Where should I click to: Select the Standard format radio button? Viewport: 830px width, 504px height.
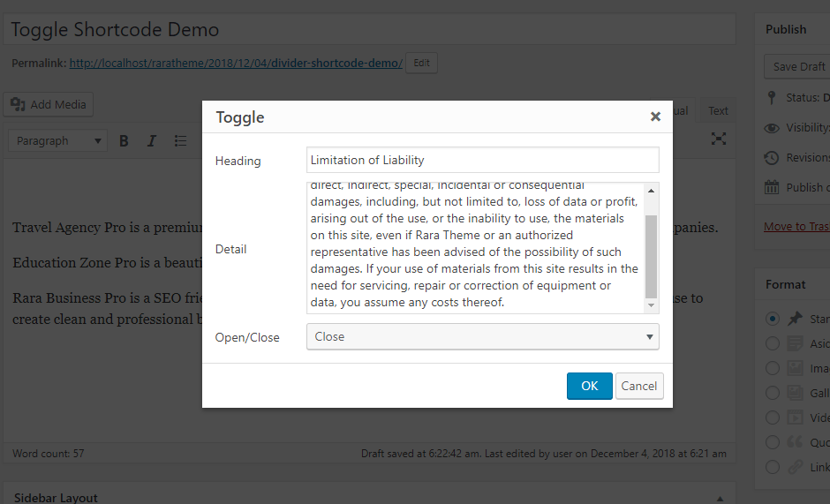tap(773, 319)
